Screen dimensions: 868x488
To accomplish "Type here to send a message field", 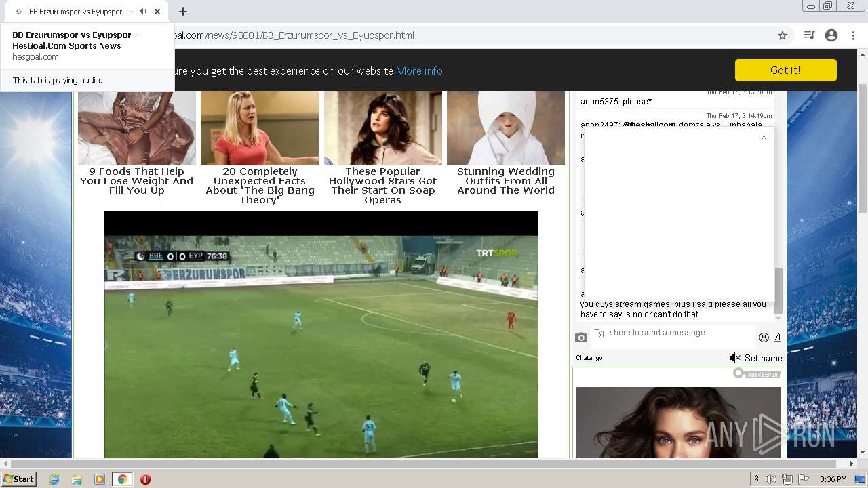I will 672,337.
